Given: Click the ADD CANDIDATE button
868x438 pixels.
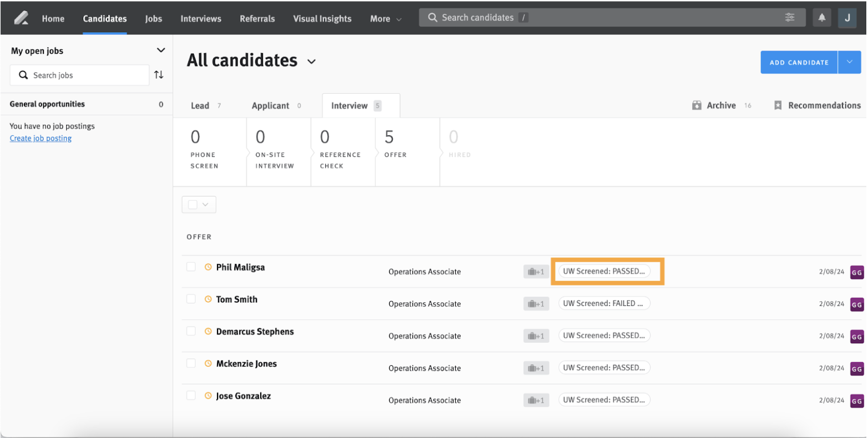Looking at the screenshot, I should (798, 62).
